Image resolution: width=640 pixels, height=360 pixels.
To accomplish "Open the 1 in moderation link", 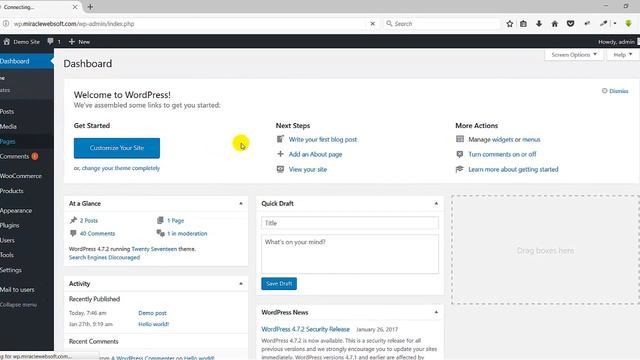I will coord(187,233).
